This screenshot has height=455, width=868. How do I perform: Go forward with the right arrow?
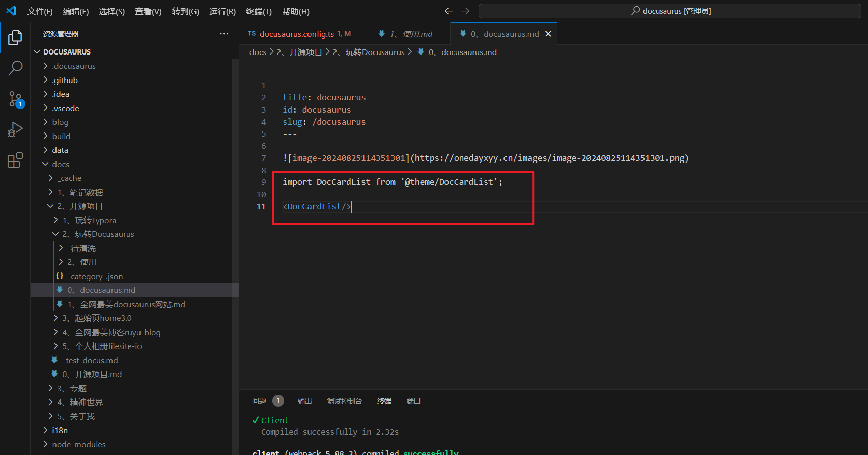pyautogui.click(x=465, y=11)
